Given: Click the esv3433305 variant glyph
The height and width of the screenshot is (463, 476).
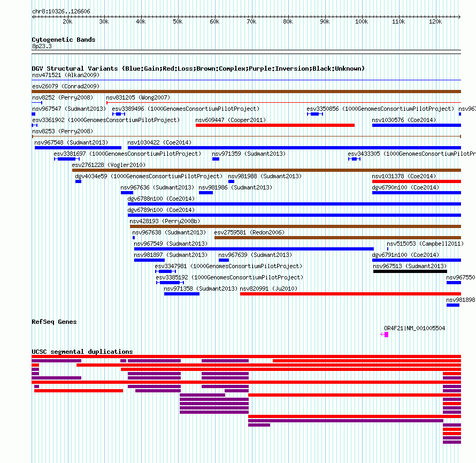Looking at the screenshot, I should [354, 159].
